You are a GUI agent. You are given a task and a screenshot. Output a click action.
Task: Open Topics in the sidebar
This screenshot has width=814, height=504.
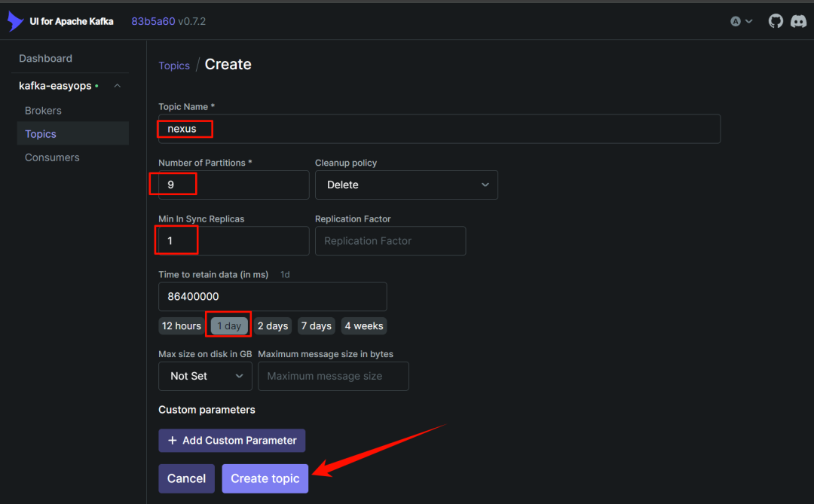point(72,133)
